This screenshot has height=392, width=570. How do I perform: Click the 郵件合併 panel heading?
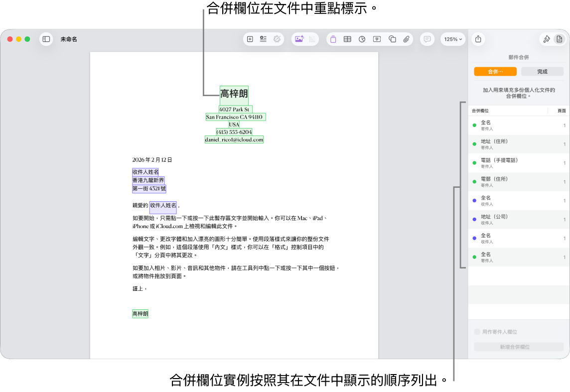coord(519,57)
